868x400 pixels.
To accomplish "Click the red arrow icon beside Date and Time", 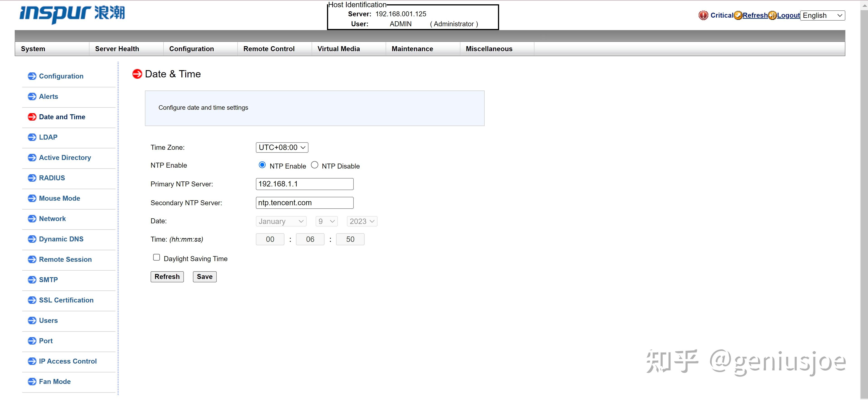I will 32,117.
